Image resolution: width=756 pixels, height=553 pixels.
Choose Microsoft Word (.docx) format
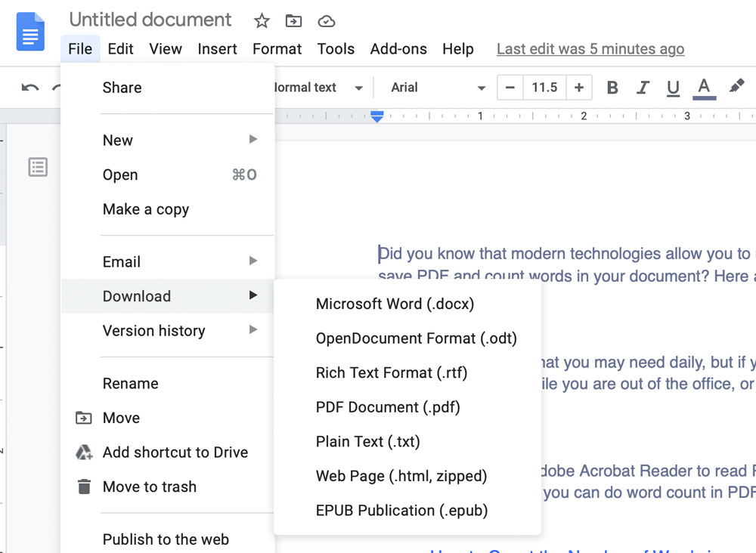[x=395, y=304]
